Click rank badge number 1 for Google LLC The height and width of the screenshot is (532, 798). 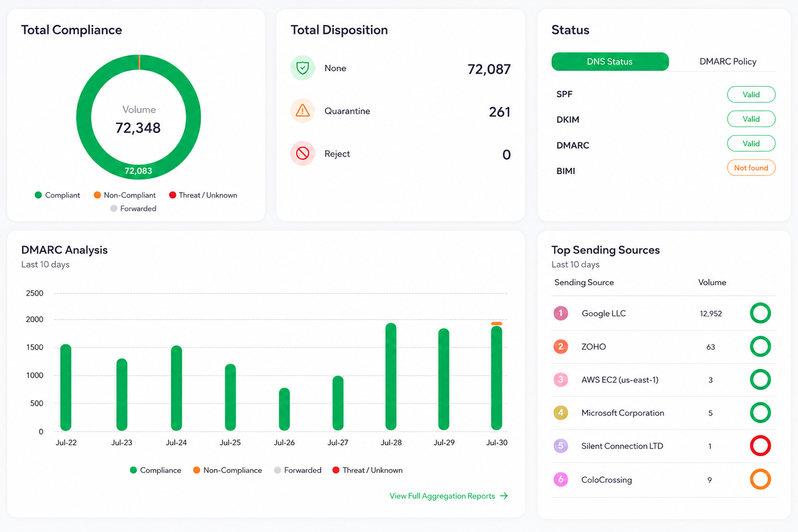pos(560,313)
